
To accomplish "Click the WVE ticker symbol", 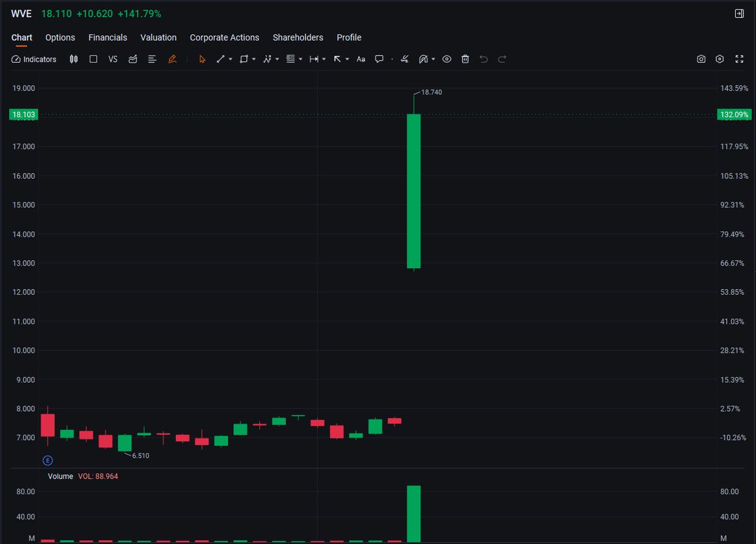I will (x=21, y=13).
